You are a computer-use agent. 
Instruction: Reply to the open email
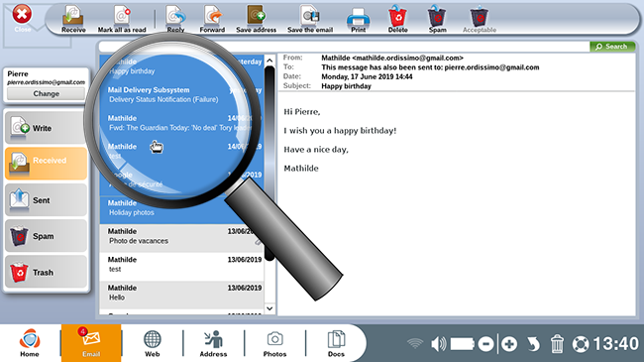tap(175, 19)
